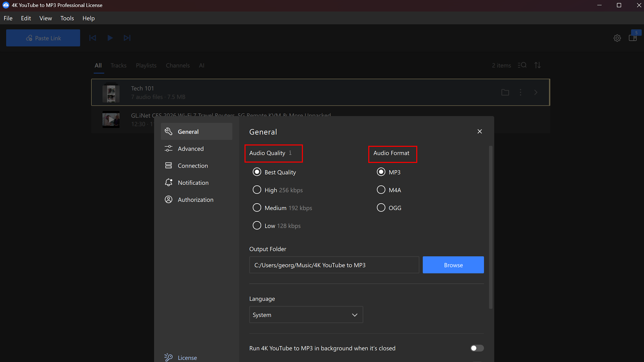Open the Edit menu
The image size is (644, 362).
point(26,18)
